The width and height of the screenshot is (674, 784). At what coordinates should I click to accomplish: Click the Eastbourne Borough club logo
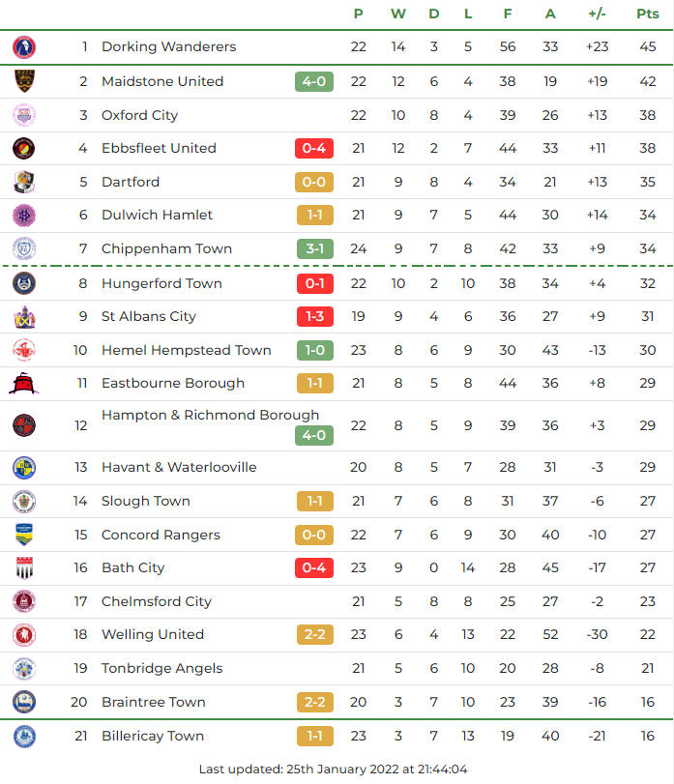click(x=24, y=383)
